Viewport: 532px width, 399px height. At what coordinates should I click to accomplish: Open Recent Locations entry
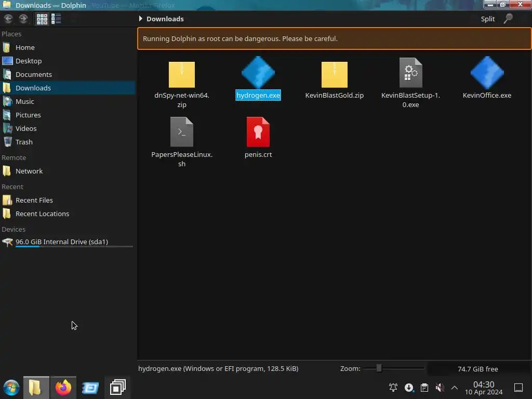pos(68,214)
